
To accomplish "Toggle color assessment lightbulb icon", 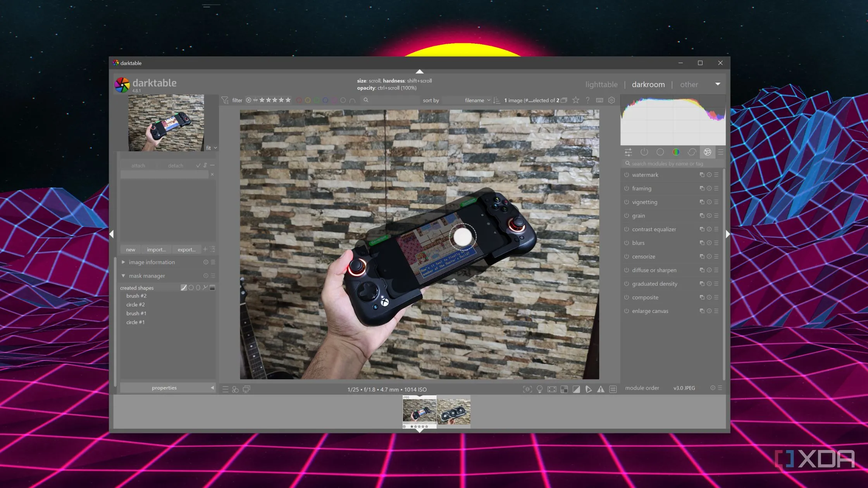I will 539,389.
